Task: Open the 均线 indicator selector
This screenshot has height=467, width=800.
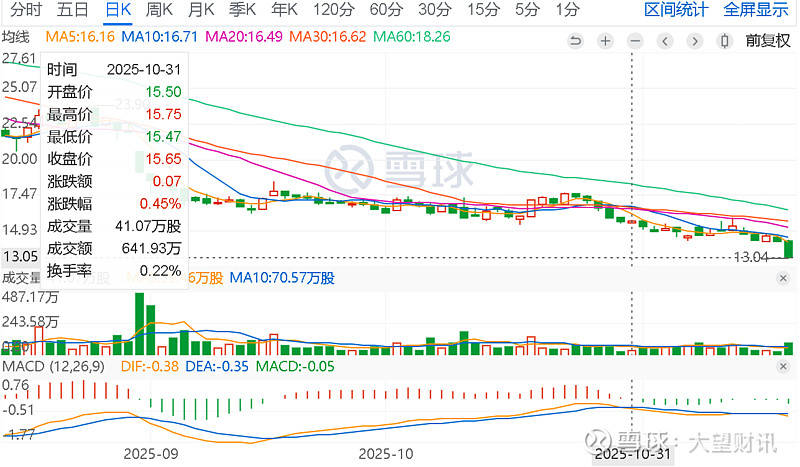Action: point(15,37)
